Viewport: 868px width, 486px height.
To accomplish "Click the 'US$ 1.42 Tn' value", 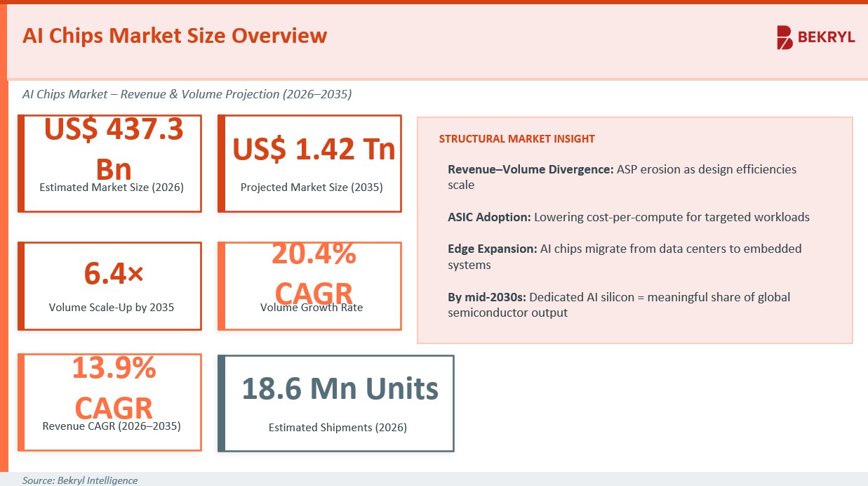I will tap(314, 149).
